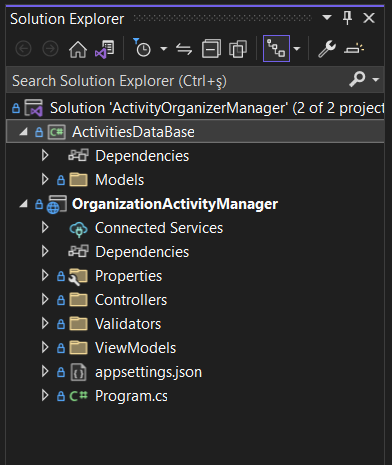Go to Home view in Solution Explorer
The height and width of the screenshot is (465, 392).
[x=78, y=49]
